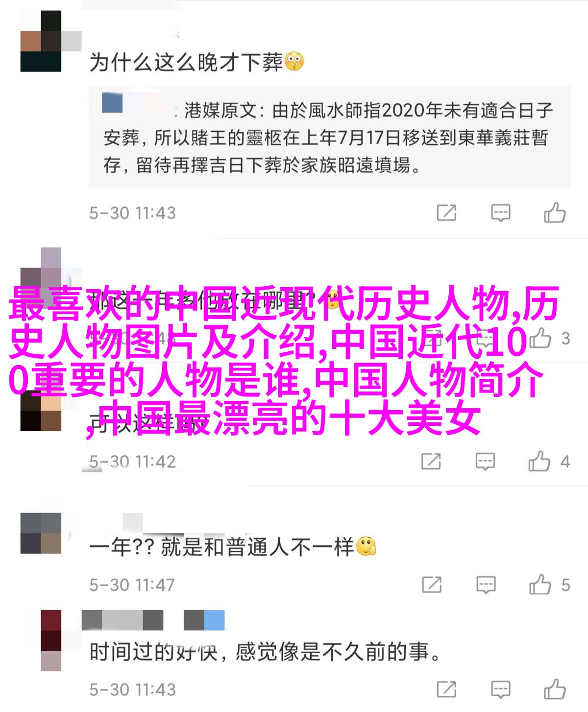The image size is (588, 712).
Task: Like the '为什么这么晚才下葬' comment
Action: click(x=555, y=213)
